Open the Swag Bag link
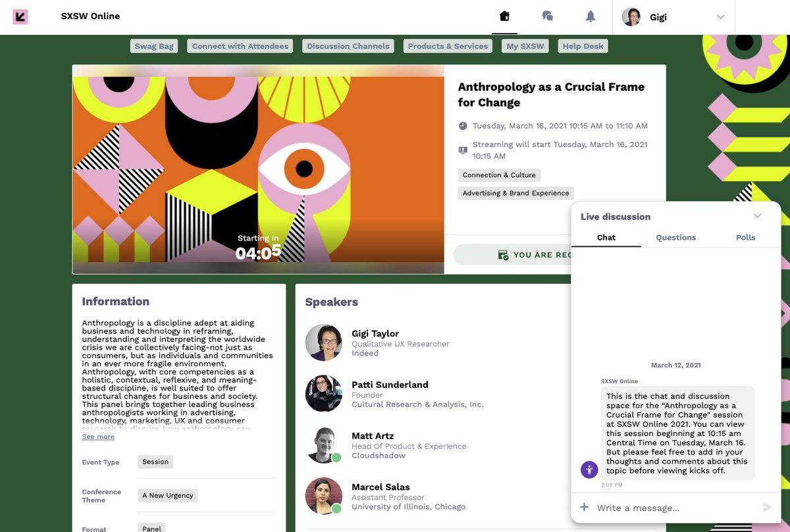Image resolution: width=790 pixels, height=532 pixels. pos(154,46)
